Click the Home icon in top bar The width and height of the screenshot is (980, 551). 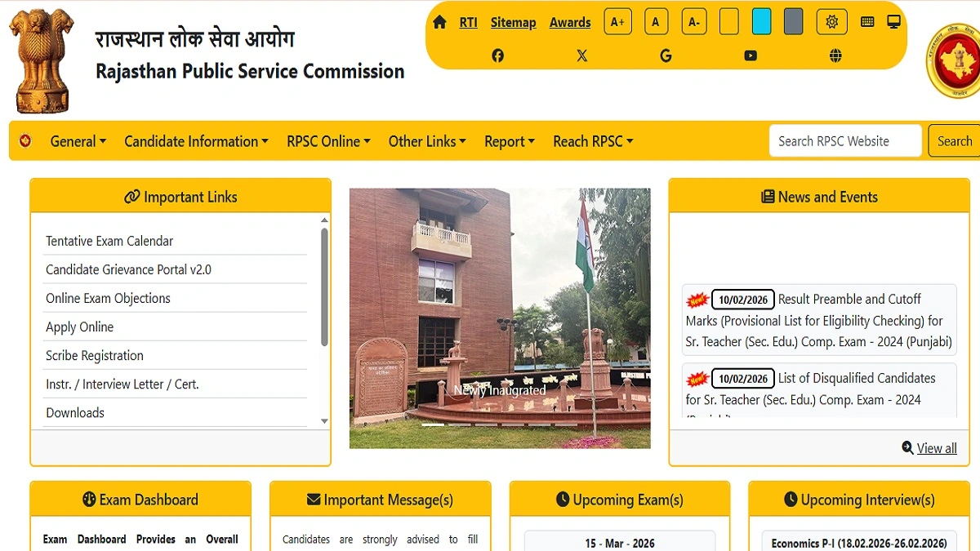tap(439, 21)
